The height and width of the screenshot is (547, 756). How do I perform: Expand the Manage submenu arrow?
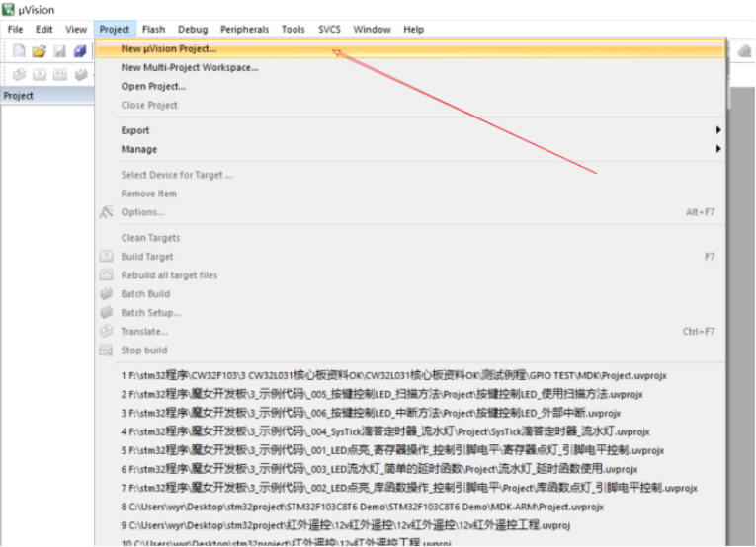(718, 149)
